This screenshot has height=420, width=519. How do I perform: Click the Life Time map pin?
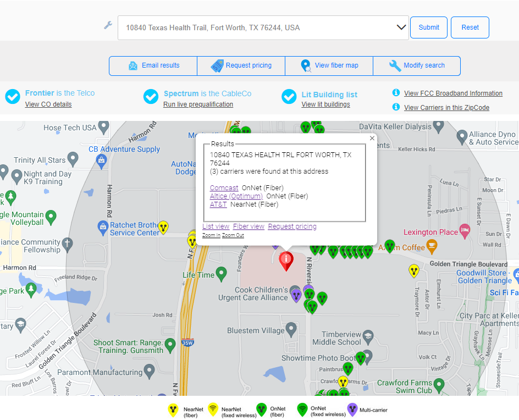pyautogui.click(x=221, y=274)
